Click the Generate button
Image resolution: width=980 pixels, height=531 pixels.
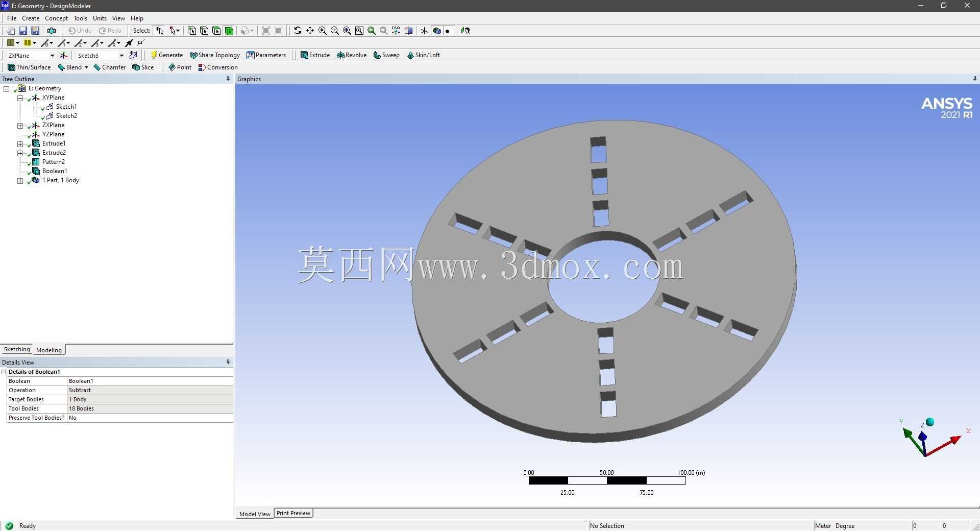click(166, 55)
